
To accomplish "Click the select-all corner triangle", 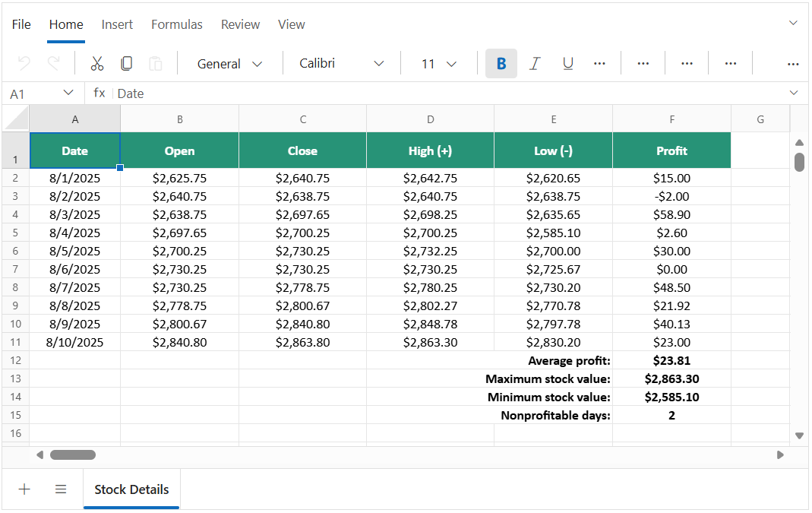I will coord(15,119).
